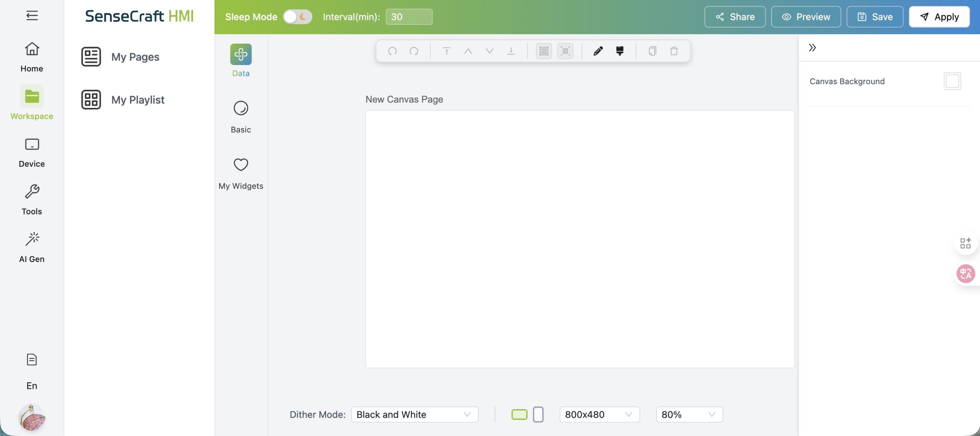
Task: Click the send-to-bottom layer icon
Action: click(x=511, y=51)
